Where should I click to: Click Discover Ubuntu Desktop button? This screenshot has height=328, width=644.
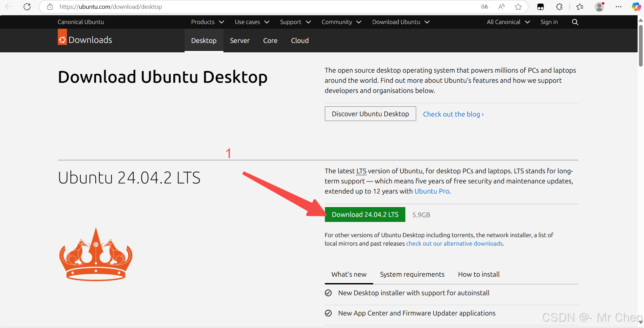(370, 114)
